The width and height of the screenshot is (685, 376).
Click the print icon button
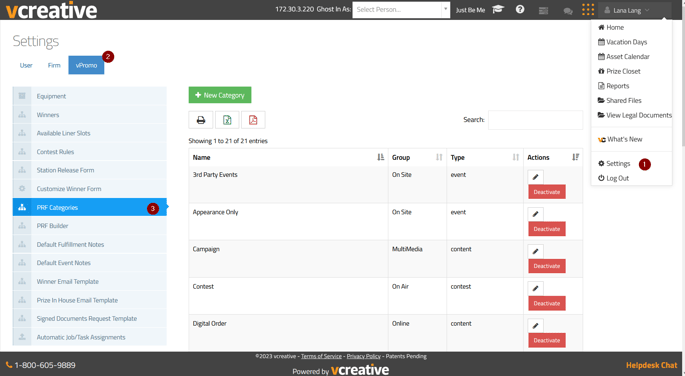(x=201, y=120)
